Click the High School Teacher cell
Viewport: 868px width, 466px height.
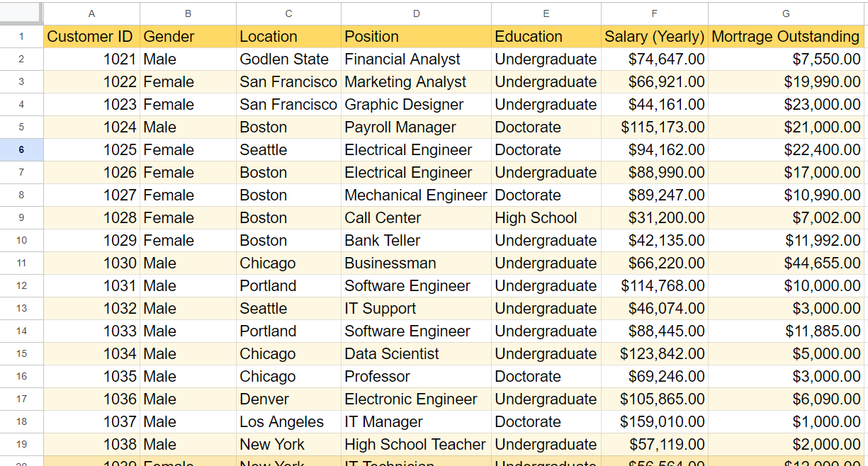415,445
